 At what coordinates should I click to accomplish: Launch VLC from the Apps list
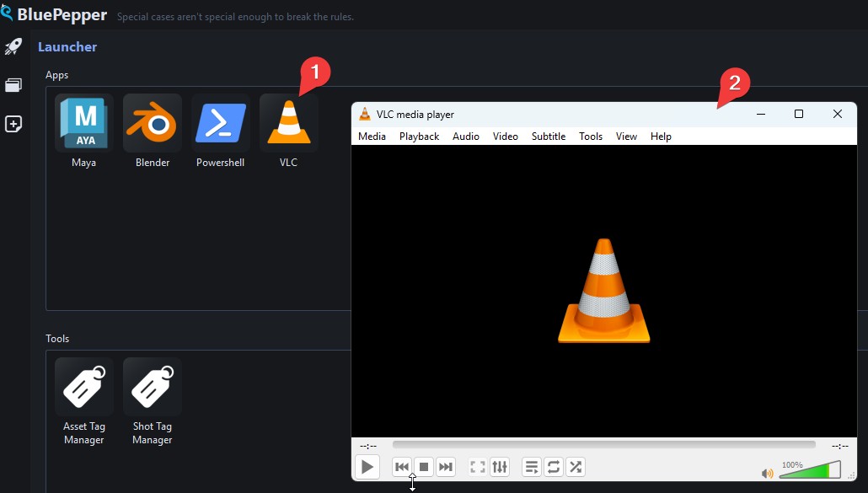[288, 123]
